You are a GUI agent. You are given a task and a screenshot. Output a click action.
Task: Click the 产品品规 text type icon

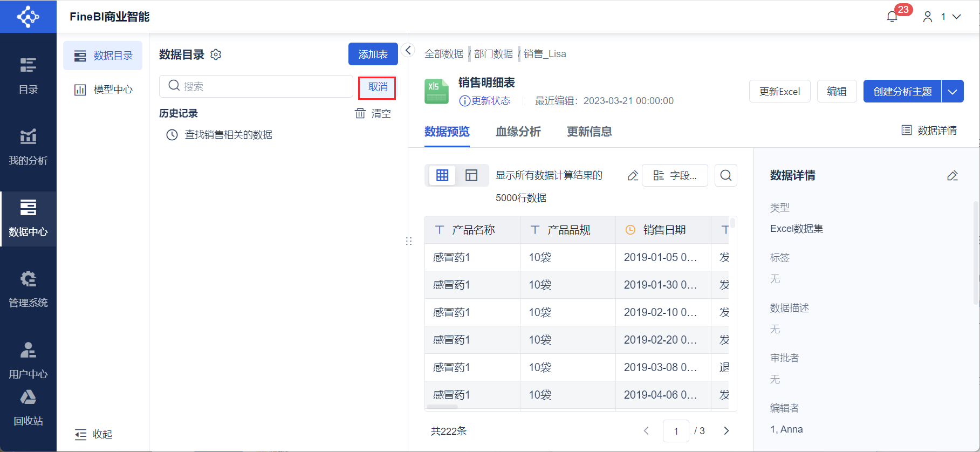(535, 230)
